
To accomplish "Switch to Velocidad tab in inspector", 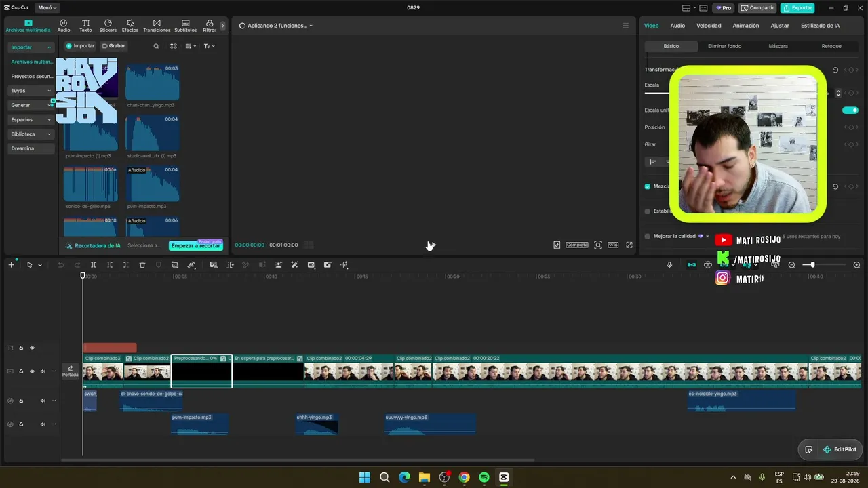I will 709,26.
